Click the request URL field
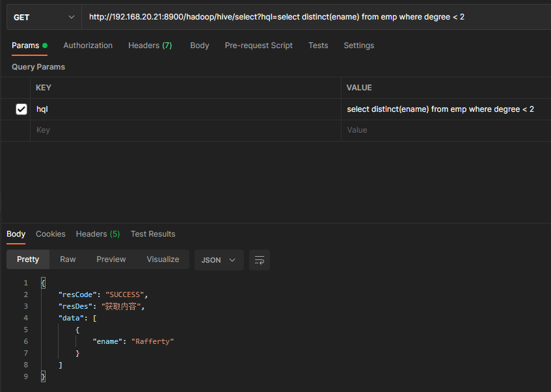 (316, 17)
